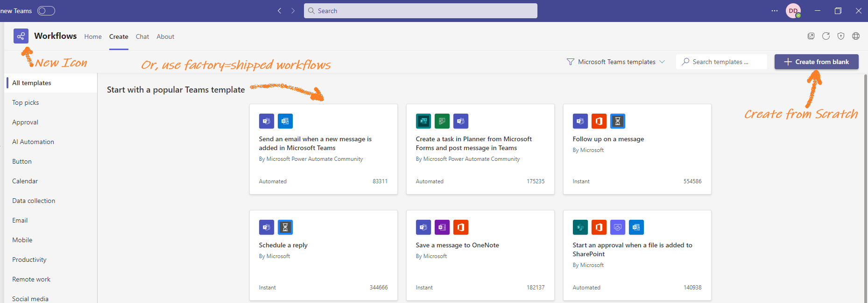Open the three-dot settings and more menu

pos(775,11)
